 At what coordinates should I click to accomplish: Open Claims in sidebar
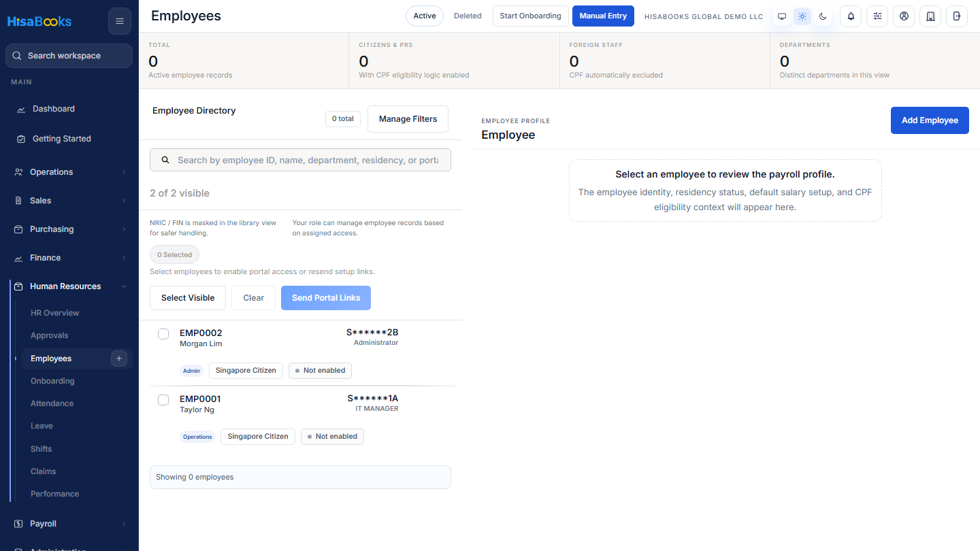click(x=43, y=471)
